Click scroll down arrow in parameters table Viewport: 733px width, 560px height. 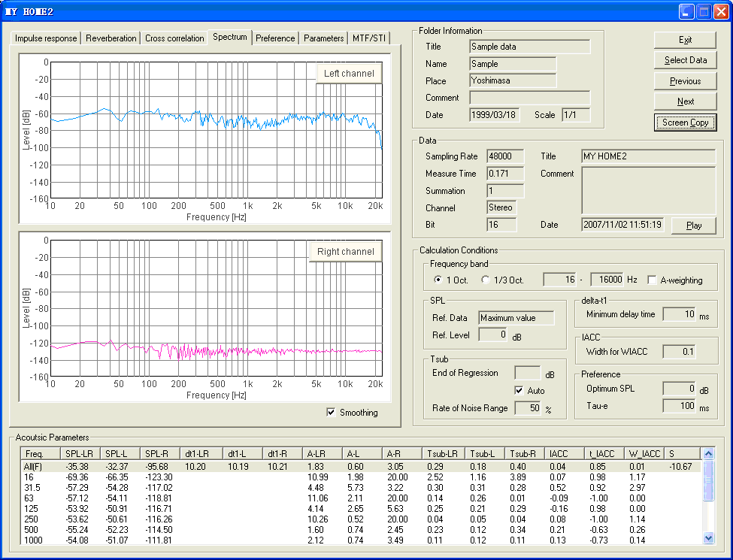coord(708,538)
